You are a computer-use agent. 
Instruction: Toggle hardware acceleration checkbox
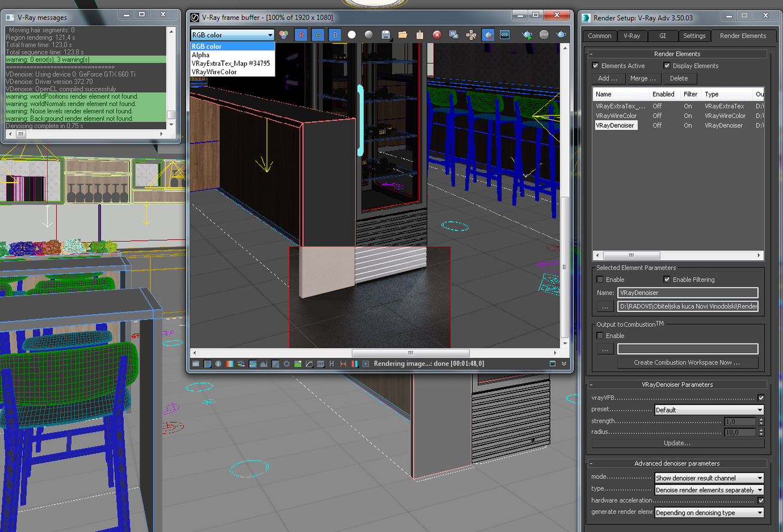(x=761, y=500)
